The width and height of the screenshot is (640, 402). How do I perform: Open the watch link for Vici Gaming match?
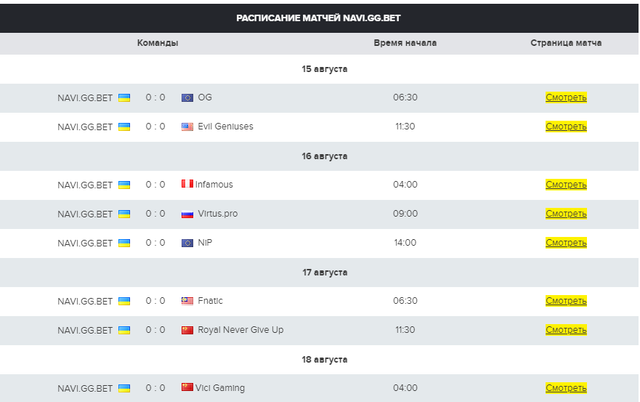(566, 388)
